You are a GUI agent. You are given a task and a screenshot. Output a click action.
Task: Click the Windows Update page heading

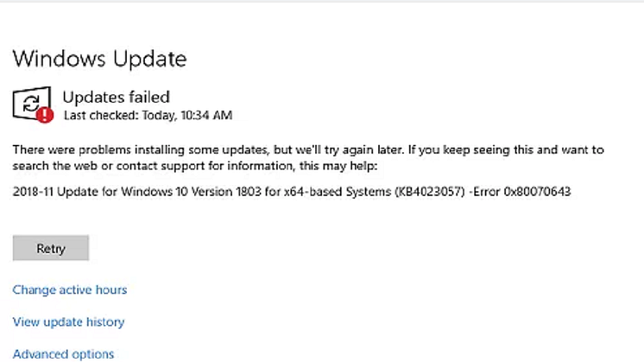coord(100,59)
